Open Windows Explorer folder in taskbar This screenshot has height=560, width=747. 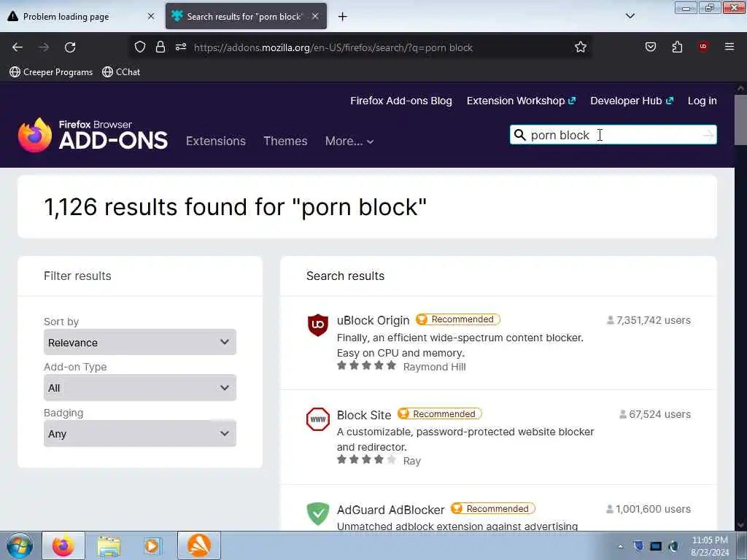(109, 546)
